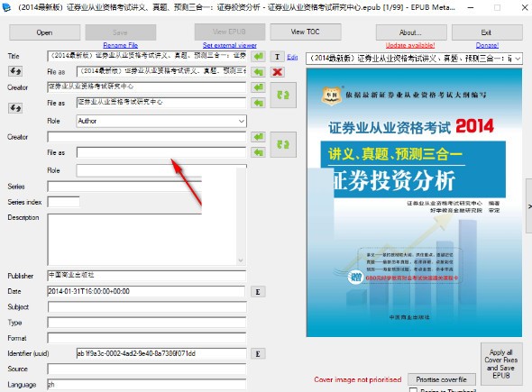Click the E button next to the Date field
Screen dimensions: 532x392
258,292
